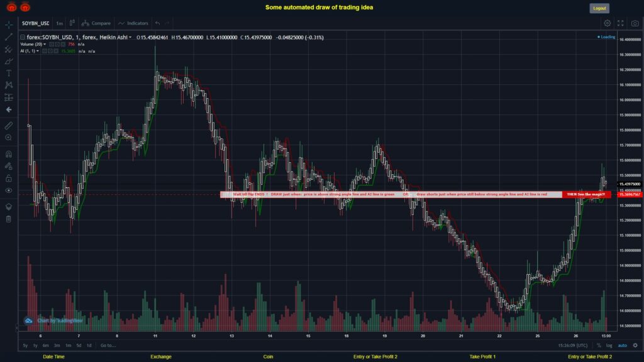
Task: Click the Exchange column header
Action: pyautogui.click(x=161, y=357)
